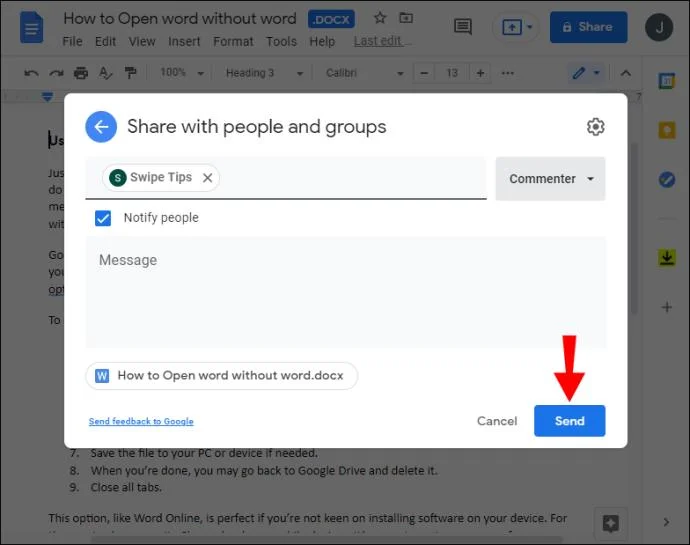This screenshot has width=690, height=545.
Task: Click the more options ellipsis in toolbar
Action: 507,73
